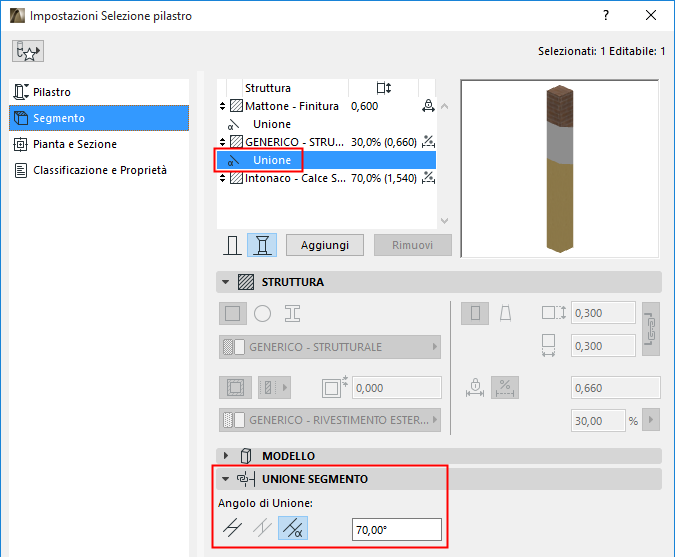Select the first Unione row under Mattone
This screenshot has width=675, height=557.
pos(326,124)
